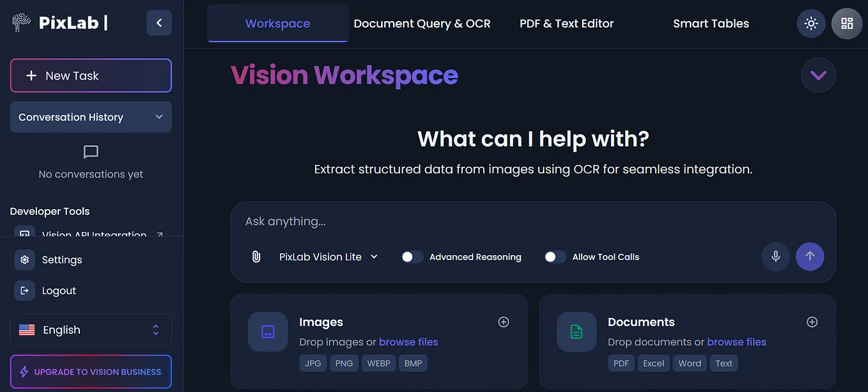
Task: Turn on Allow Tool Calls
Action: tap(555, 256)
